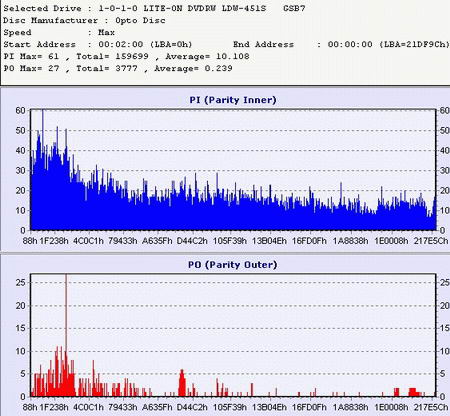Click the 105F39h label under PO chart
This screenshot has width=450, height=416.
click(x=230, y=407)
